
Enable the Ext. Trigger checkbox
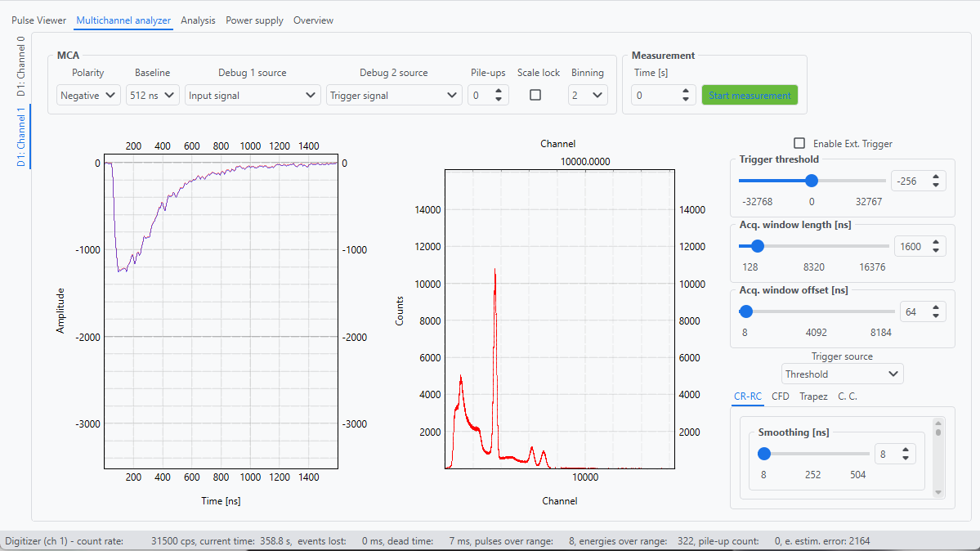[799, 143]
